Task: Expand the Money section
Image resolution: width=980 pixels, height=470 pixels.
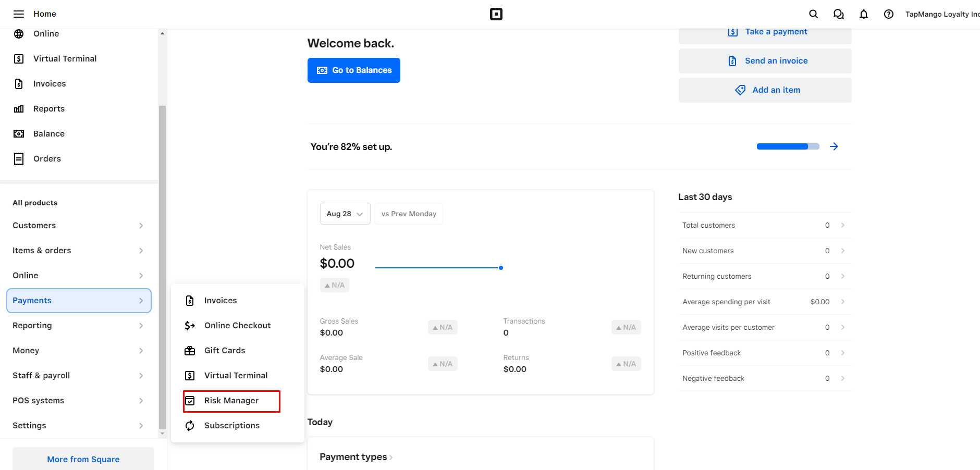Action: (78, 351)
